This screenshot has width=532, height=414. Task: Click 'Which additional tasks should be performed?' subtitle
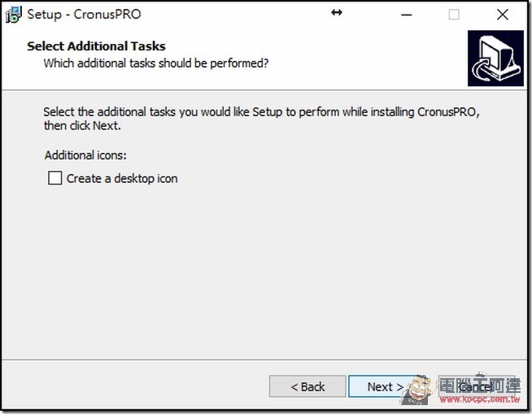click(x=156, y=63)
